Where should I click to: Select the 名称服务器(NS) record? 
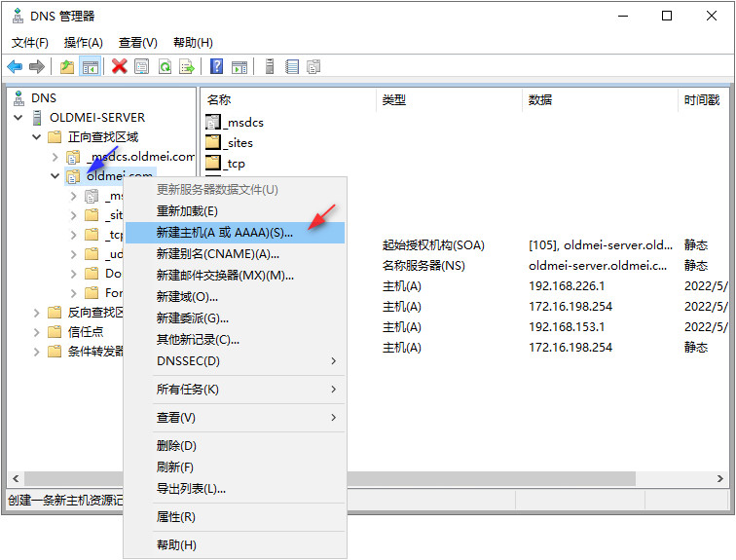[423, 266]
